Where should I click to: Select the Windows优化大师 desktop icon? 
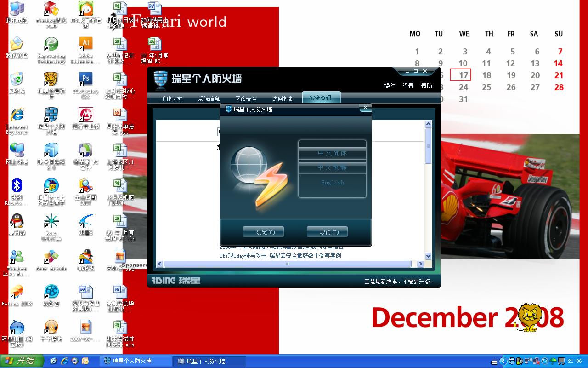(x=51, y=15)
